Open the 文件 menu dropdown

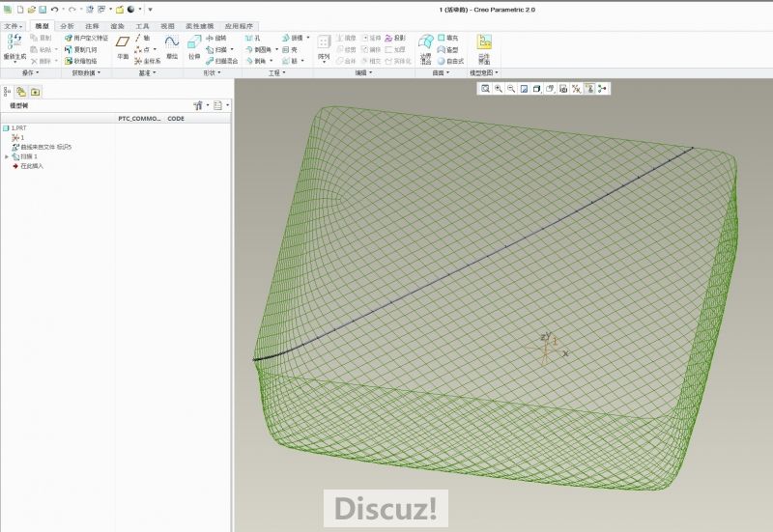click(13, 26)
